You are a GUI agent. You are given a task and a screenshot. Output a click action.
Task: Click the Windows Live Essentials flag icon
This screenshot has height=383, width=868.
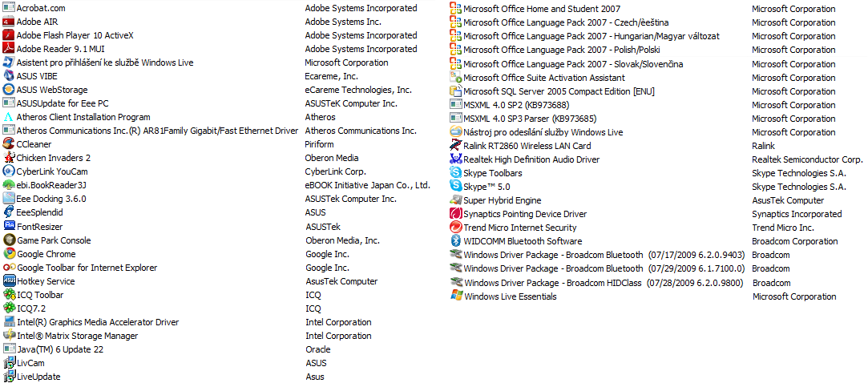point(455,296)
